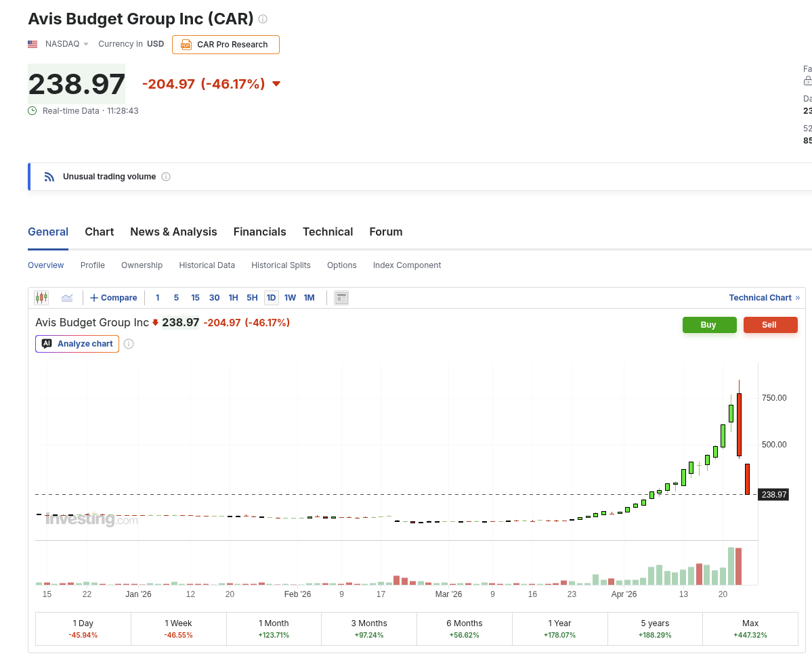Open the Technical Chart link
The width and height of the screenshot is (812, 660).
point(765,298)
